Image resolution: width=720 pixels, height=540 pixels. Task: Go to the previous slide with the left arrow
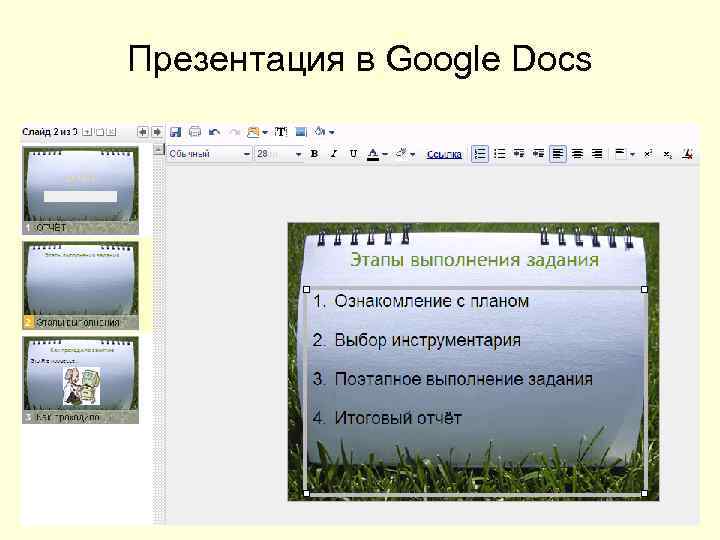pos(142,132)
